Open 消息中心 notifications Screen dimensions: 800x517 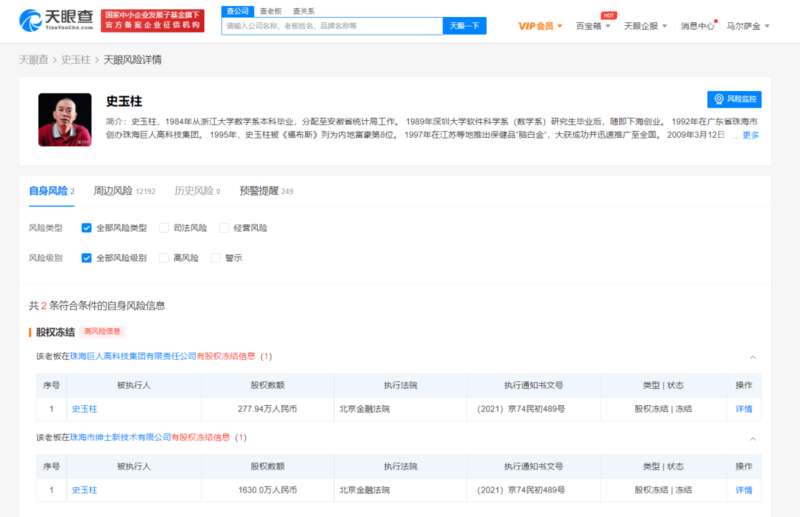click(x=697, y=26)
